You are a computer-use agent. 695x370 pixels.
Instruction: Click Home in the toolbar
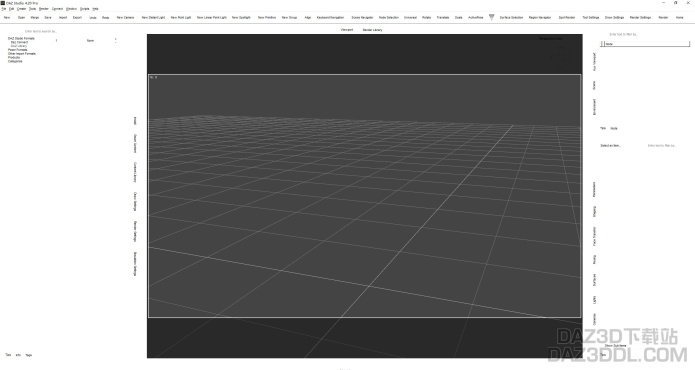679,18
